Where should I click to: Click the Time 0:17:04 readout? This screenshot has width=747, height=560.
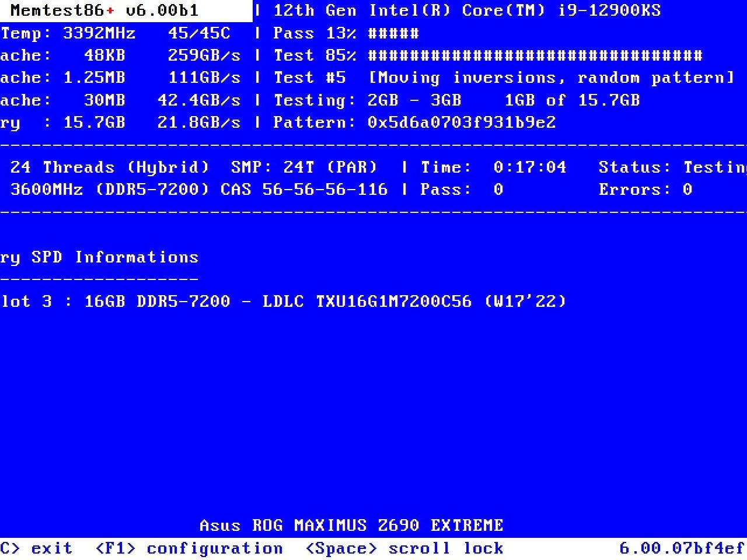(494, 167)
